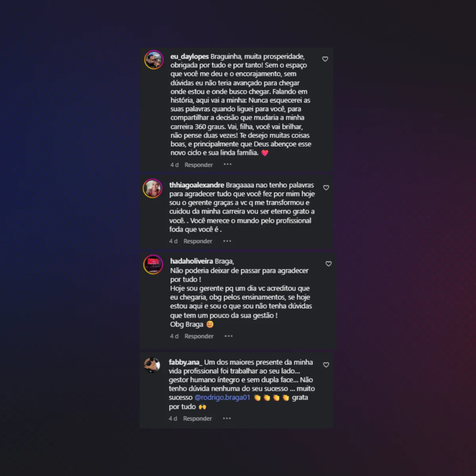Open the @rodrigo.braga01 mention link
Screen dimensions: 476x476
(222, 397)
